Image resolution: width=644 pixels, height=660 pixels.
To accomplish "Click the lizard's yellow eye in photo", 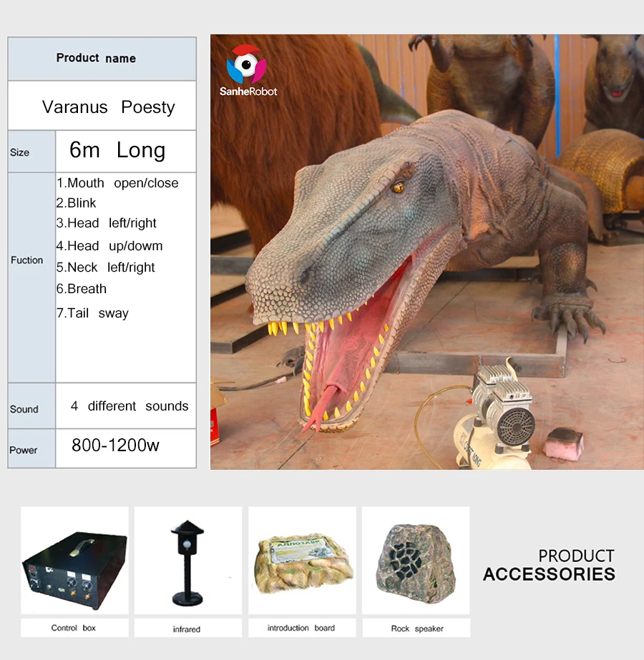I will pos(398,187).
